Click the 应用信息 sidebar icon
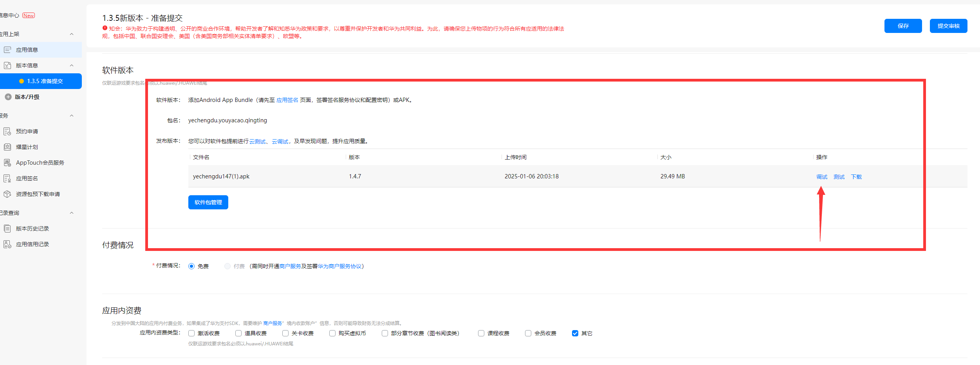This screenshot has width=980, height=365. coord(7,50)
